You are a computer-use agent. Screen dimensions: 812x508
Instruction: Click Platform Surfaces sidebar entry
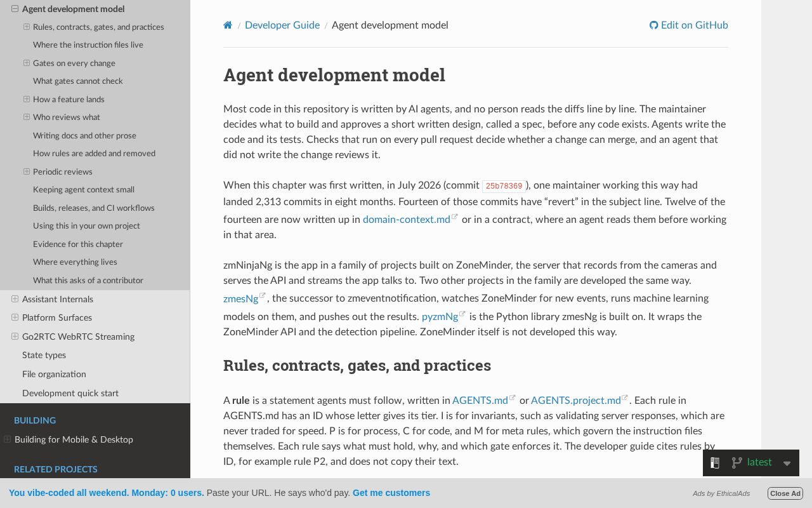(x=57, y=317)
